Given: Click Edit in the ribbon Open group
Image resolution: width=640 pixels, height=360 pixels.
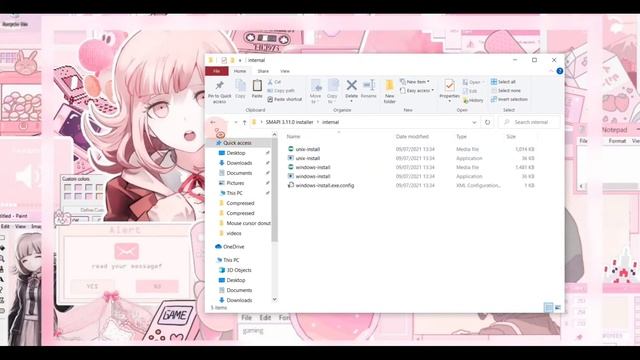Looking at the screenshot, I should click(x=470, y=91).
